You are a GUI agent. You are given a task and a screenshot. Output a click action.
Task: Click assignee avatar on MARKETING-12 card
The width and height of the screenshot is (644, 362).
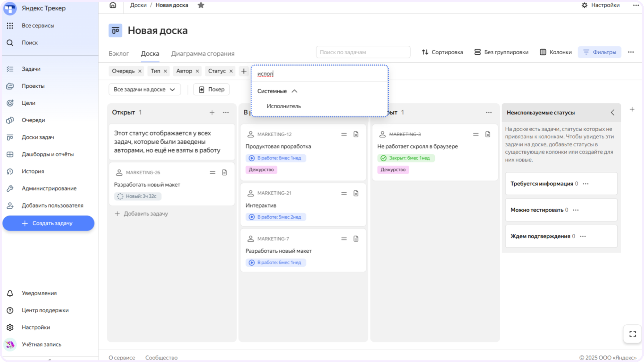click(251, 134)
